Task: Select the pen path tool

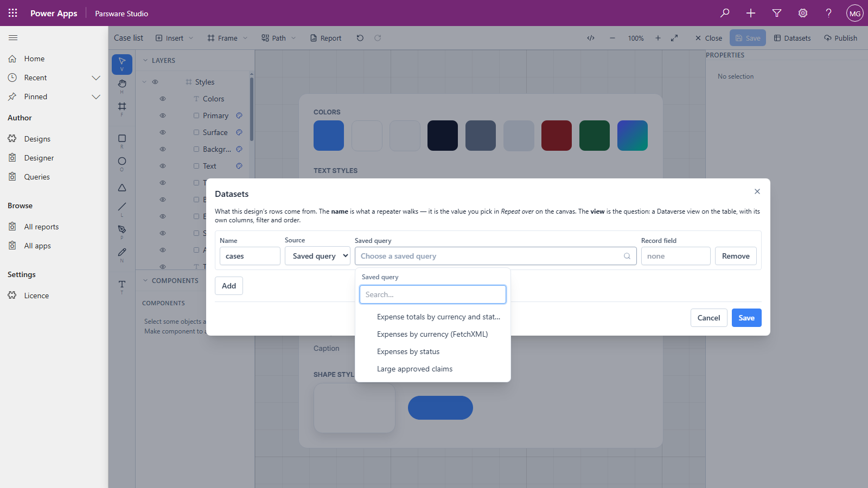Action: (122, 232)
